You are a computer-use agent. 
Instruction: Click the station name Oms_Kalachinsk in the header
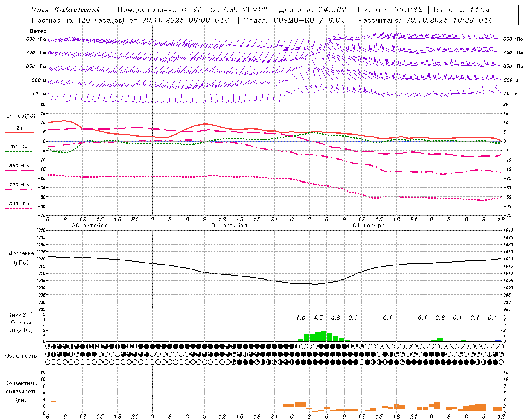[66, 10]
